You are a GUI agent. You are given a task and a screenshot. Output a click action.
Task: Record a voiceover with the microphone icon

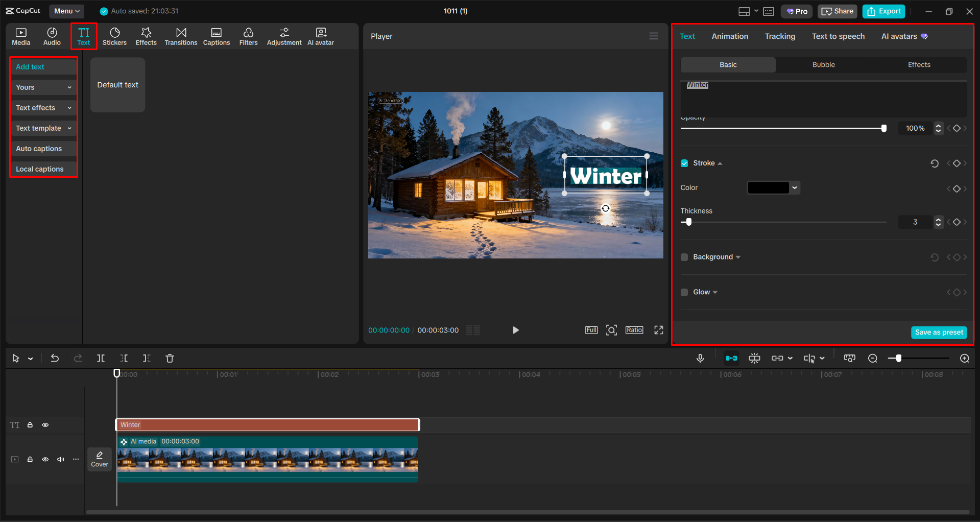coord(700,358)
